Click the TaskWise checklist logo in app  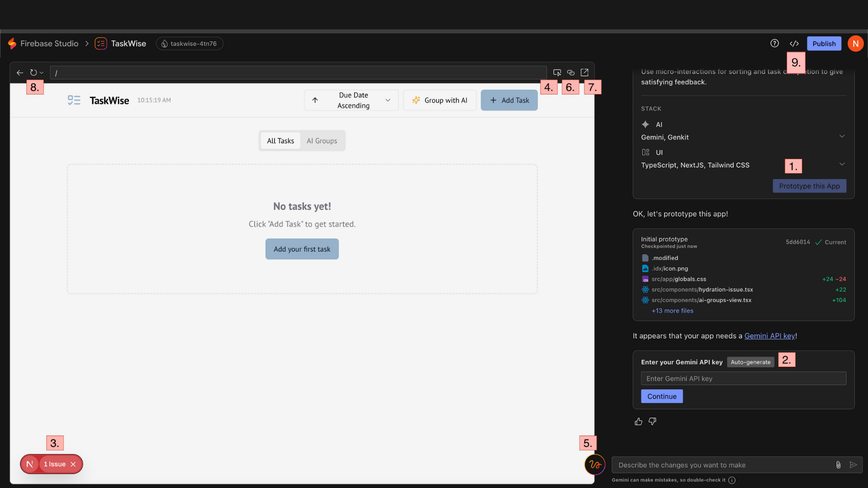[x=74, y=100]
